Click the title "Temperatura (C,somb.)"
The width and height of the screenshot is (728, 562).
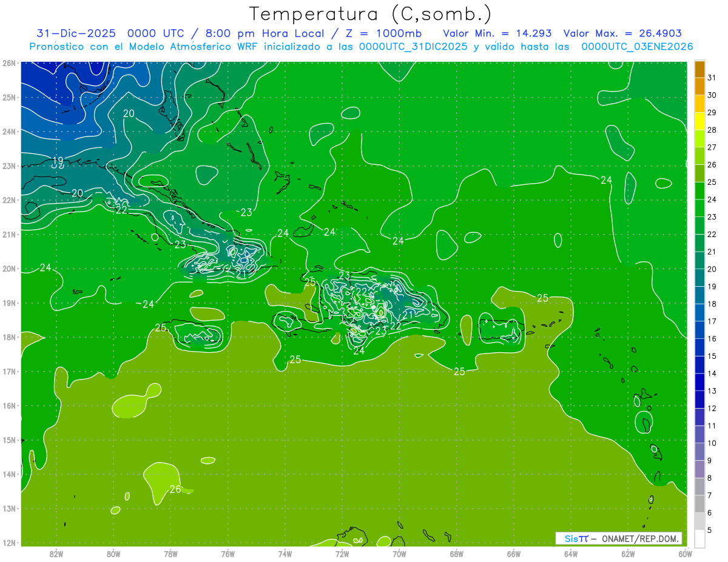tap(370, 13)
